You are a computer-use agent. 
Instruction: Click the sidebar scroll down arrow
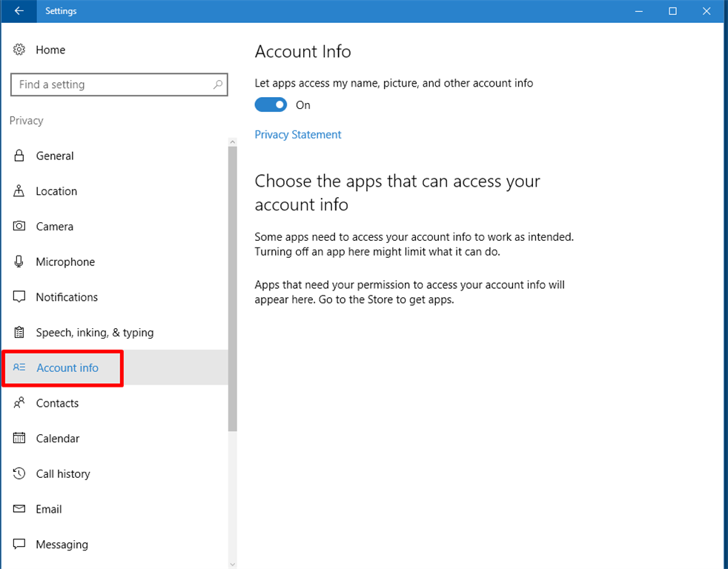pos(232,564)
